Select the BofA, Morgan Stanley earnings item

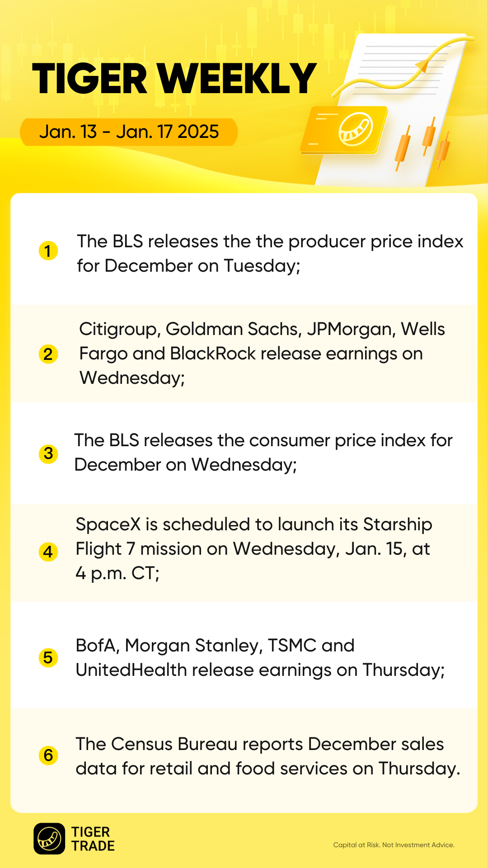pos(260,658)
